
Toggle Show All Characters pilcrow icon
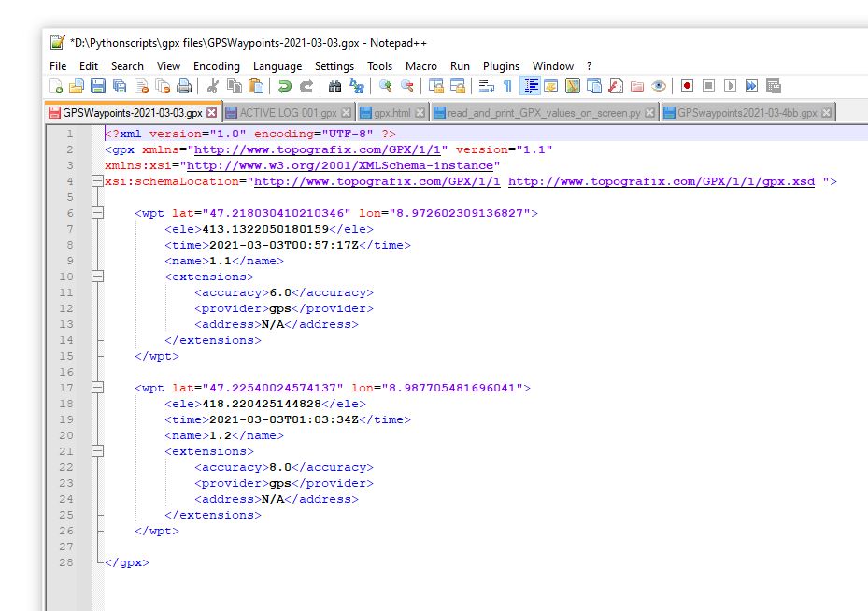pyautogui.click(x=507, y=86)
